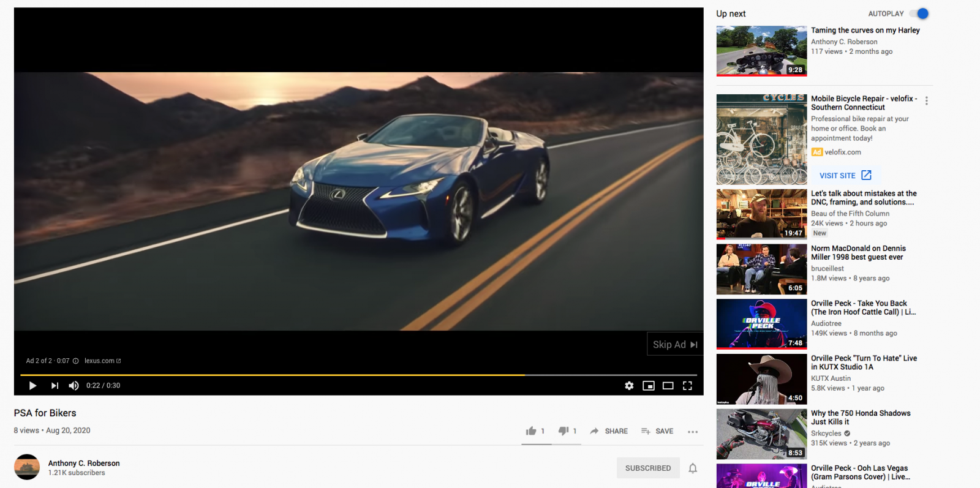The height and width of the screenshot is (488, 980).
Task: Share the PSA for Bikers video
Action: (x=609, y=431)
